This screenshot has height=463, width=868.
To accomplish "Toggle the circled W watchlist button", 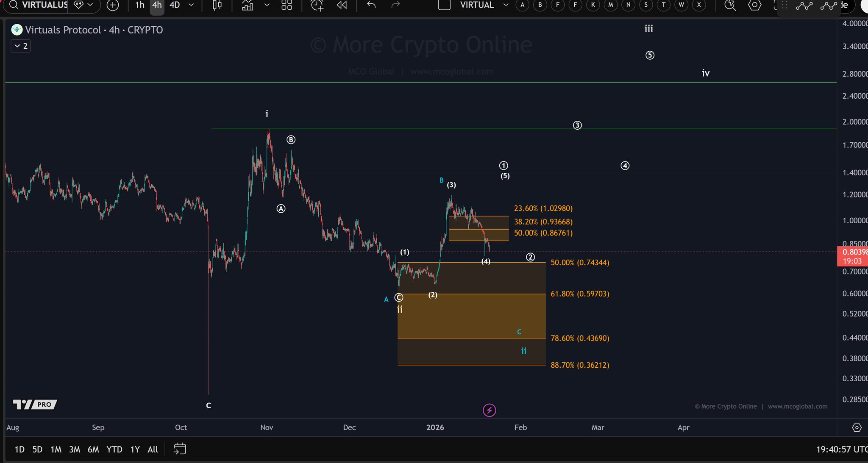I will point(681,5).
